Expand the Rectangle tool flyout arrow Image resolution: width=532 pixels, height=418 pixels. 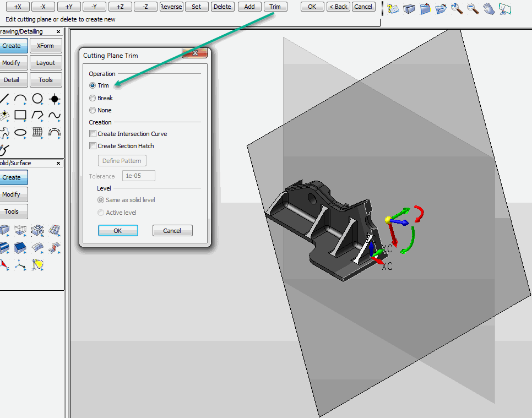[x=25, y=121]
